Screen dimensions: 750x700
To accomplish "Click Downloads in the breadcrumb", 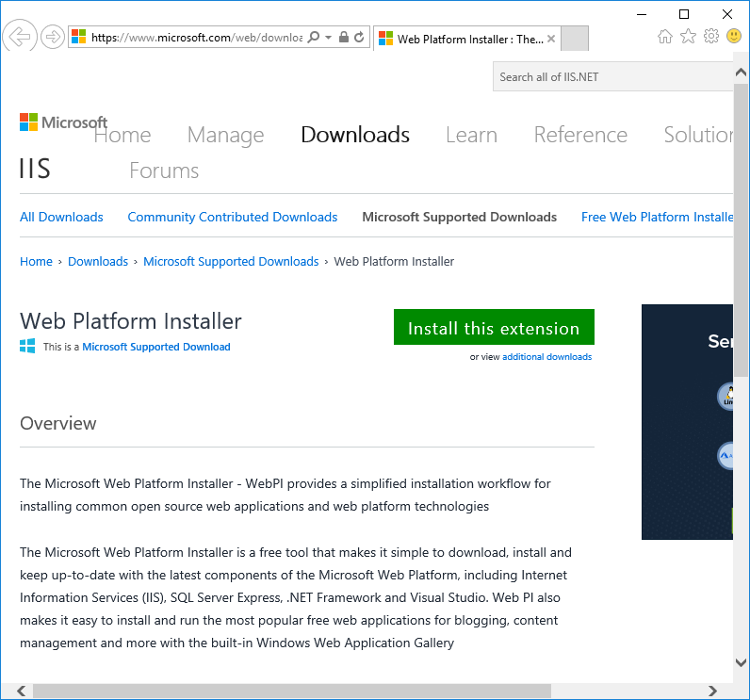I will click(98, 262).
